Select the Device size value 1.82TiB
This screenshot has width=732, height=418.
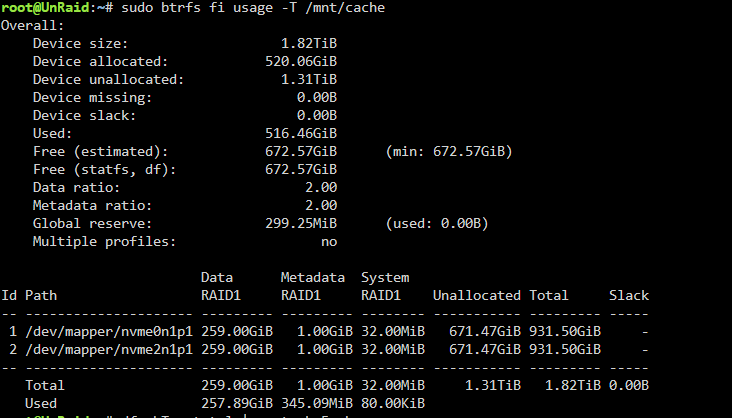click(x=309, y=43)
